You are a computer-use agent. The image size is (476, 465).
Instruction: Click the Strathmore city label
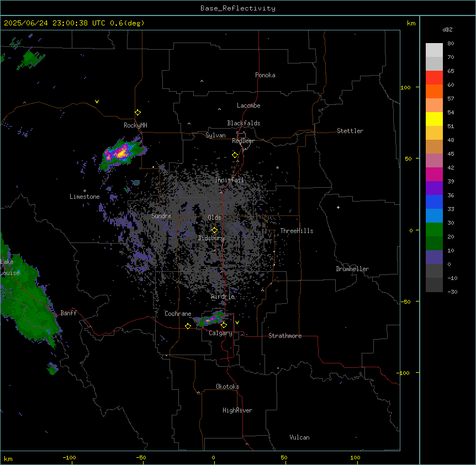[285, 336]
